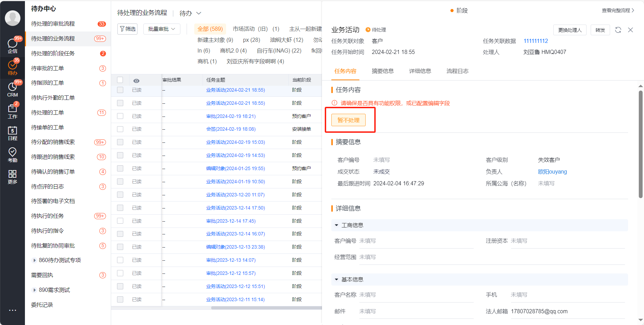The height and width of the screenshot is (325, 644).
Task: Click the three-dot menu at sidebar bottom
Action: click(x=12, y=310)
